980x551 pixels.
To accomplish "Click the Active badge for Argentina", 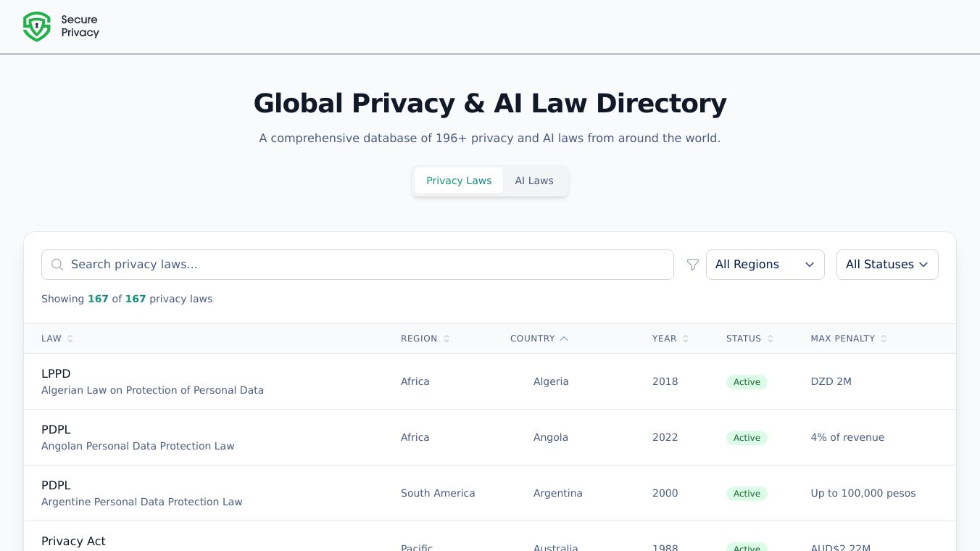I will tap(747, 494).
